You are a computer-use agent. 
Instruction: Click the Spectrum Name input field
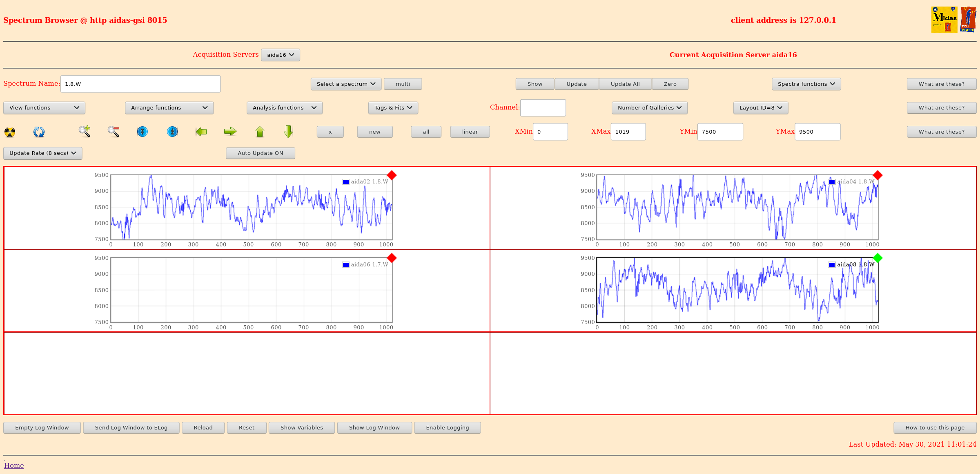pos(140,84)
